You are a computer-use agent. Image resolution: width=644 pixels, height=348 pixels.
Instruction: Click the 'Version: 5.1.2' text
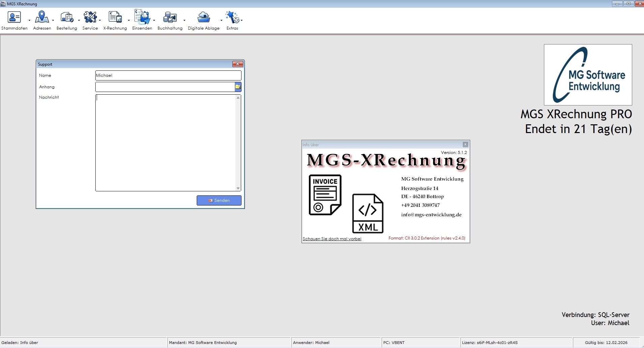click(454, 153)
